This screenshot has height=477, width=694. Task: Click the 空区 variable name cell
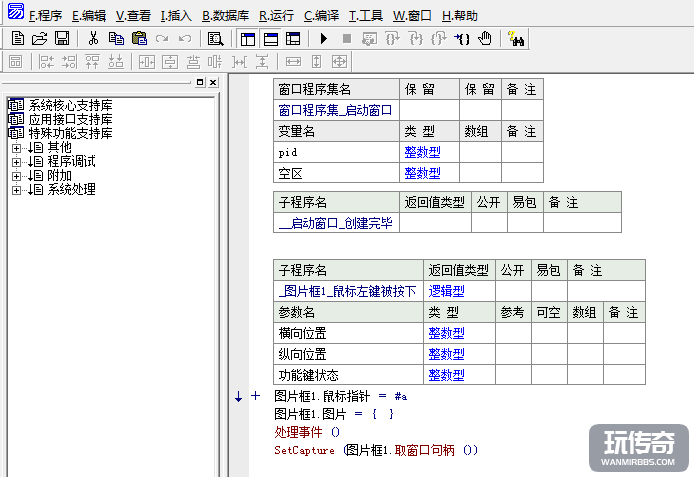[x=336, y=173]
